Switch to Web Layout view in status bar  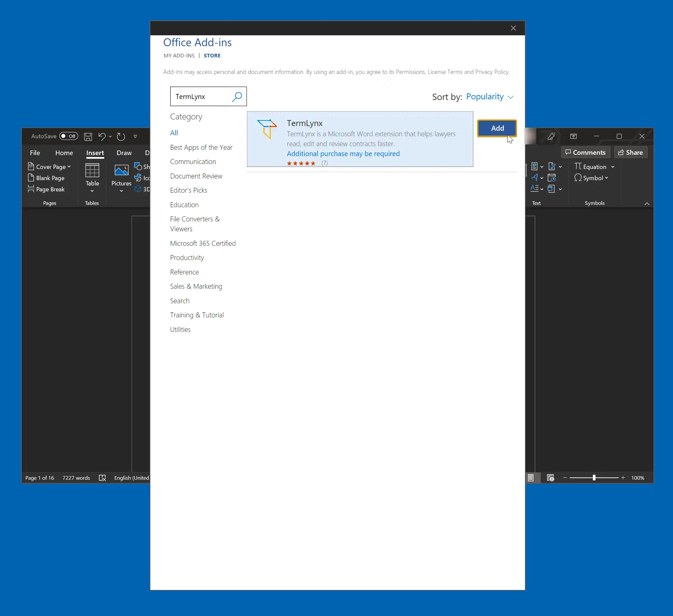pyautogui.click(x=551, y=478)
